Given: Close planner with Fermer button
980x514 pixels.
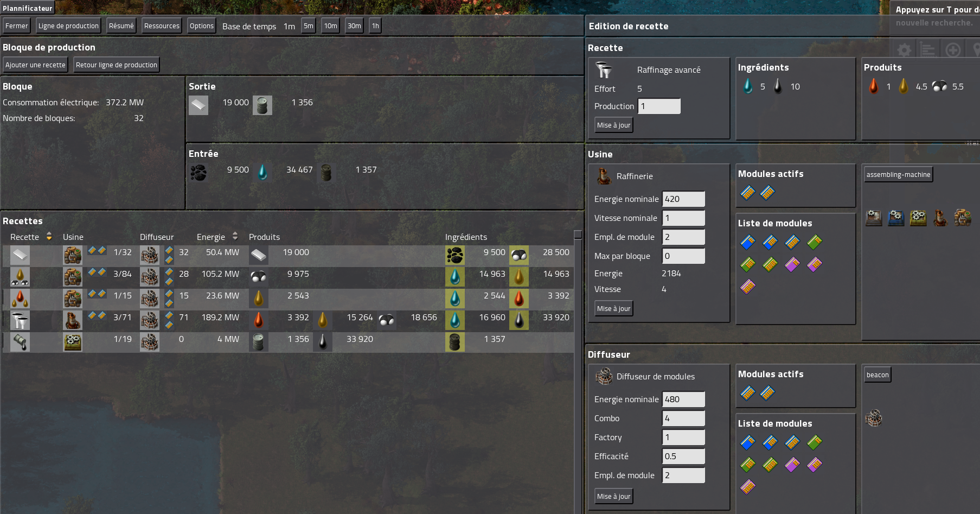Looking at the screenshot, I should [x=17, y=26].
